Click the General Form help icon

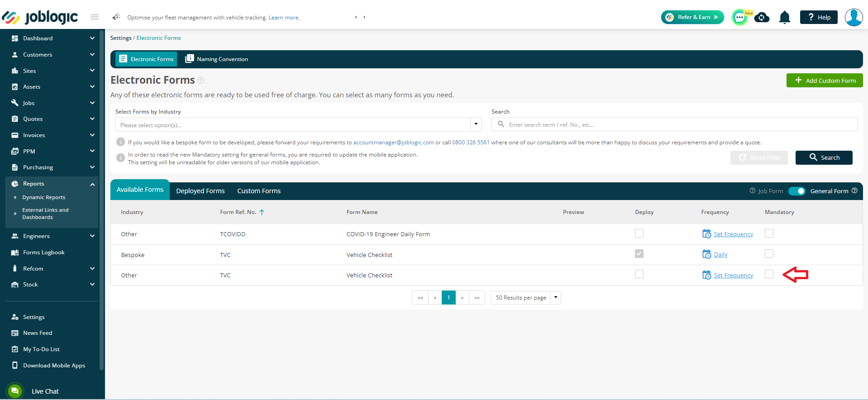[x=854, y=190]
